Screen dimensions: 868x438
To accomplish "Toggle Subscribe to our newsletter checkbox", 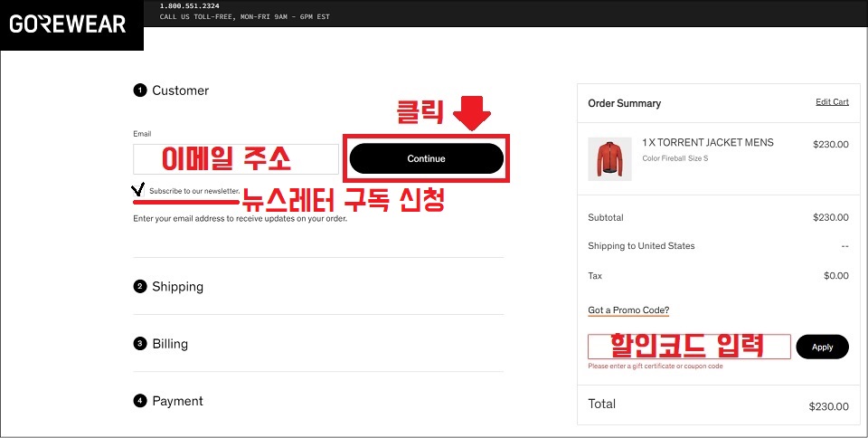I will click(138, 190).
